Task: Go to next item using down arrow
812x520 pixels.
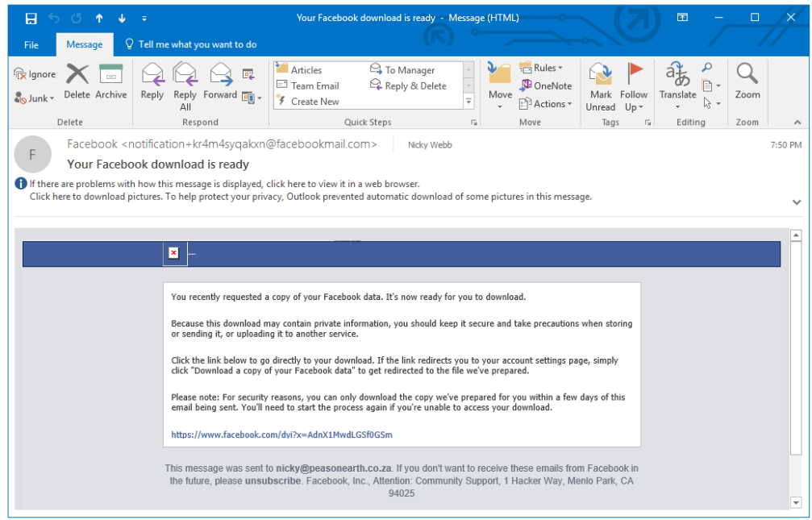Action: pyautogui.click(x=122, y=18)
